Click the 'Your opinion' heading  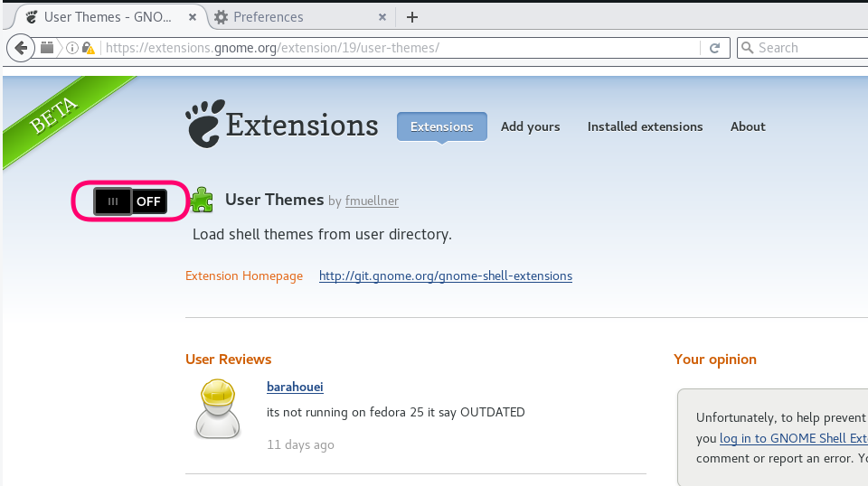pyautogui.click(x=715, y=360)
